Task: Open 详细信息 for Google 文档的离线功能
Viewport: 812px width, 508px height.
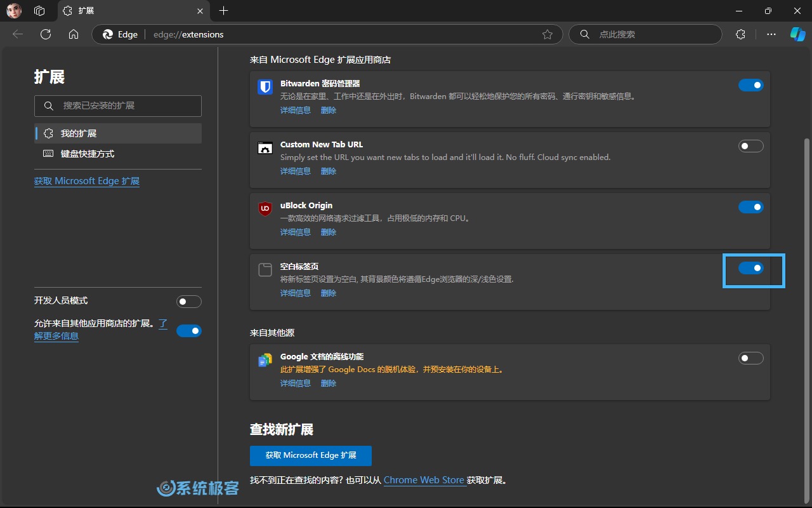Action: 296,384
